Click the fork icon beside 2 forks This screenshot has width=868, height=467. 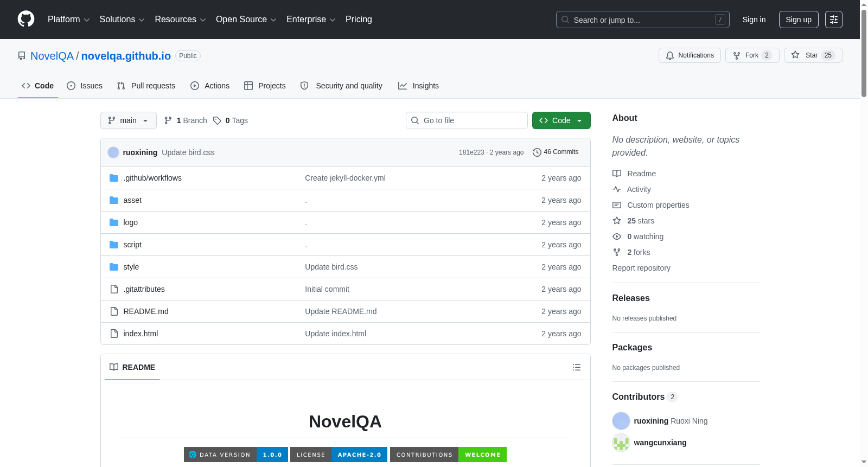(617, 252)
